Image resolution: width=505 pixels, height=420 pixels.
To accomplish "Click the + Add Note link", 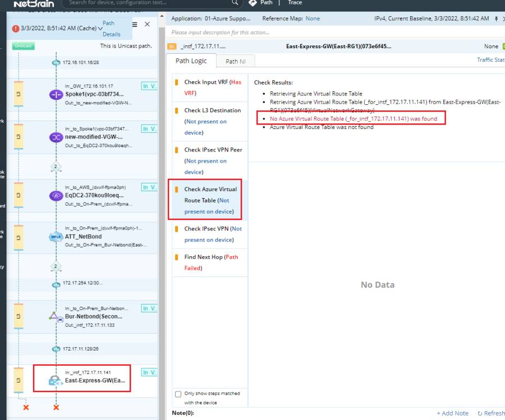I will point(452,413).
